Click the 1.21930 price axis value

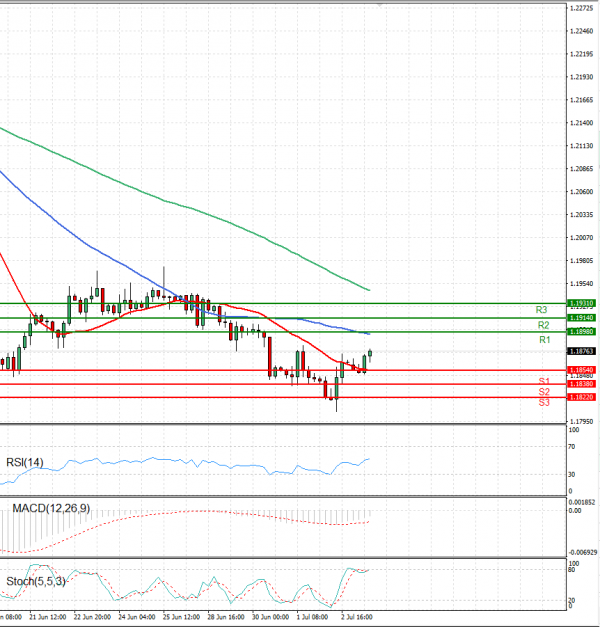click(582, 77)
